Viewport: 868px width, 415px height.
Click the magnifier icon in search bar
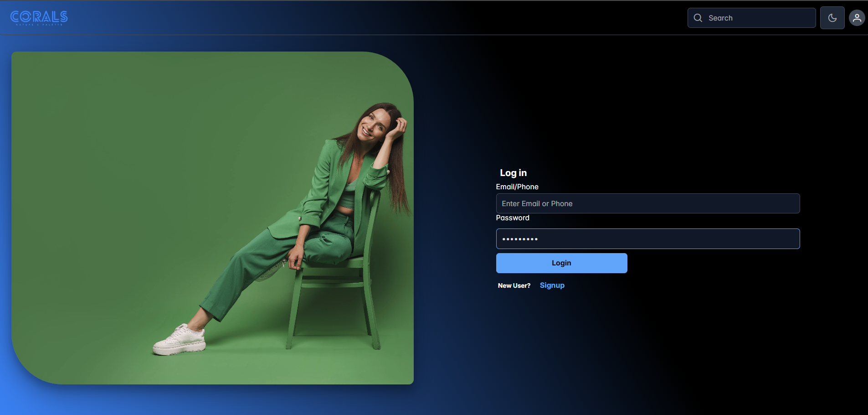click(698, 18)
